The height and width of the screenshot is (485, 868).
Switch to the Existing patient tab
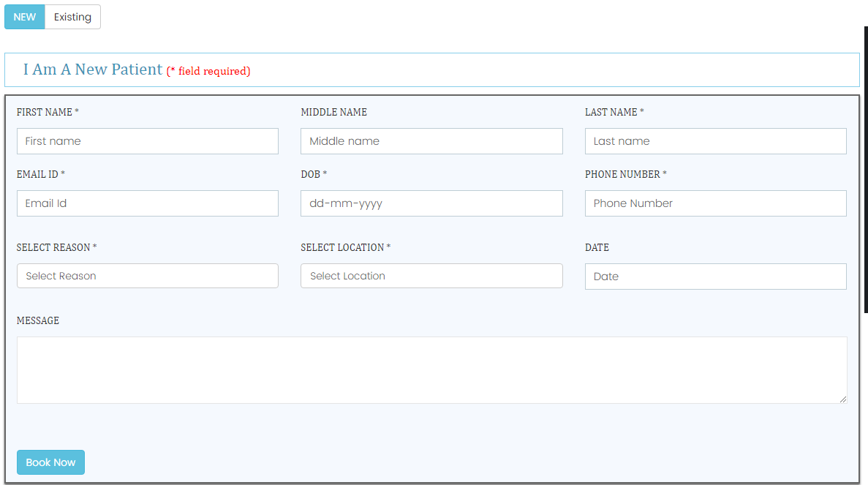(x=72, y=17)
